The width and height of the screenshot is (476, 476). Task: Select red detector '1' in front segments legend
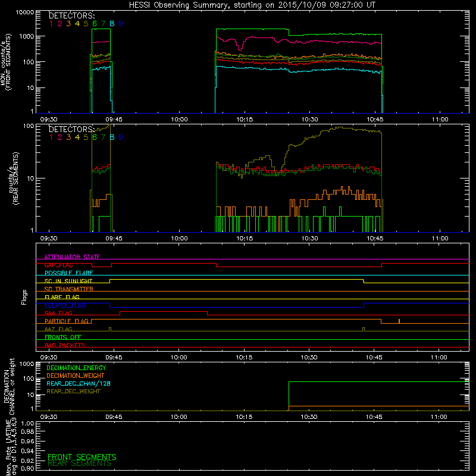[51, 24]
